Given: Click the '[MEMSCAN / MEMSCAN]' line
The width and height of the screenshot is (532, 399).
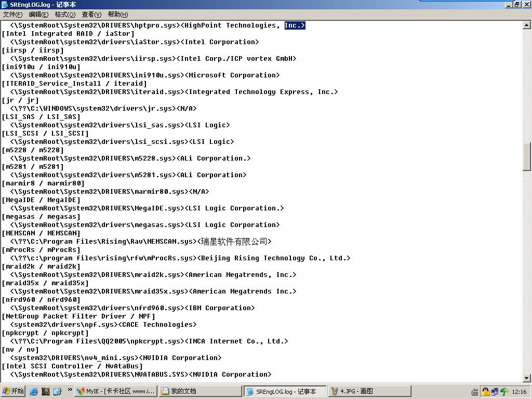Looking at the screenshot, I should click(41, 233).
